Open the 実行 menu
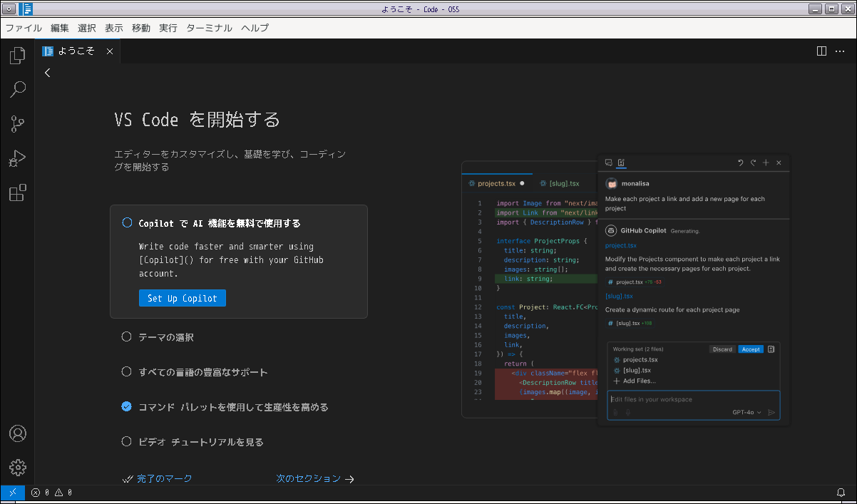This screenshot has height=504, width=857. coord(168,28)
